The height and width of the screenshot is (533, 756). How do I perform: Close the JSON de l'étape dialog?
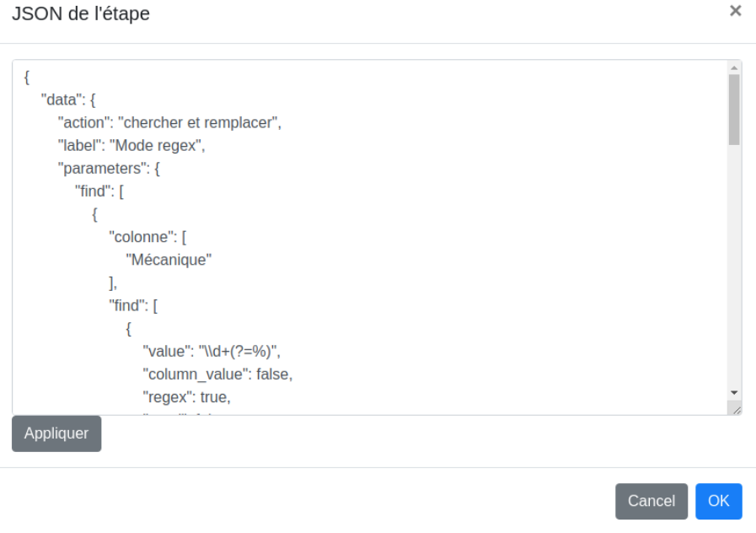coord(735,11)
